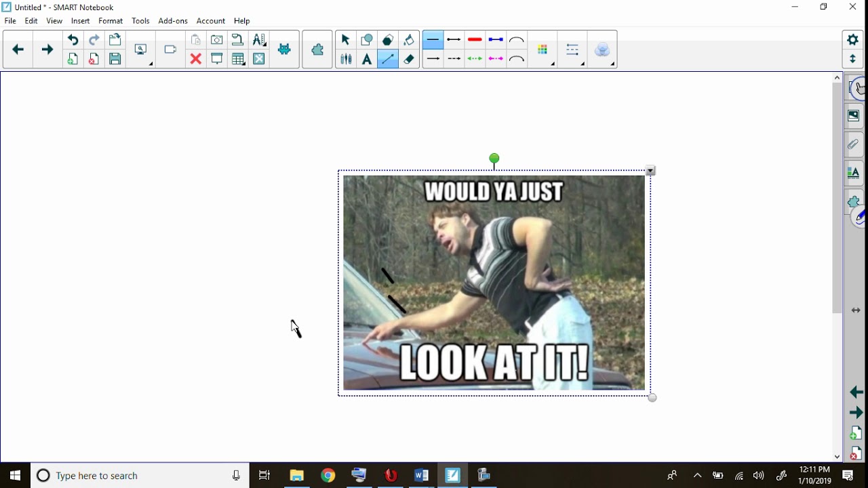Click the blue robot activity icon in the toolbar
The height and width of the screenshot is (488, 868).
(285, 49)
